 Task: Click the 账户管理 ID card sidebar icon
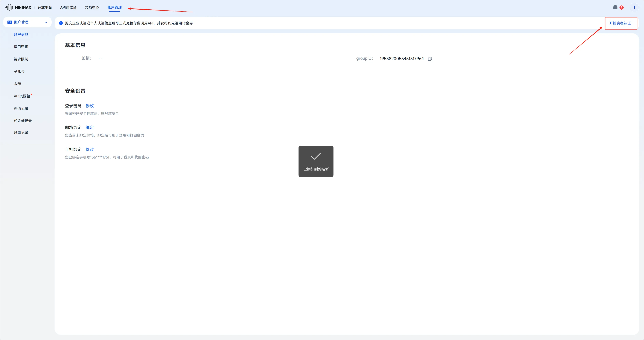(x=10, y=22)
